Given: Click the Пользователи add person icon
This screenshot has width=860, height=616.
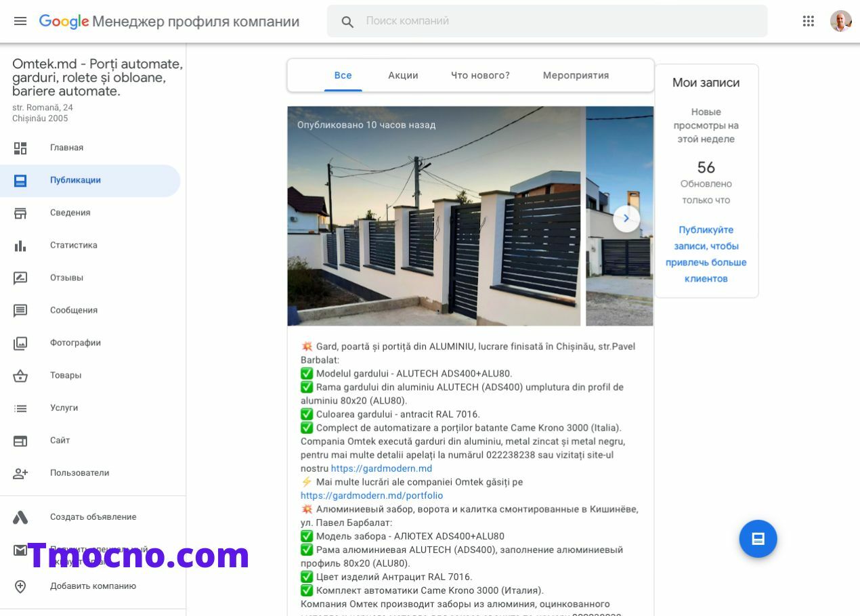Looking at the screenshot, I should (x=20, y=472).
